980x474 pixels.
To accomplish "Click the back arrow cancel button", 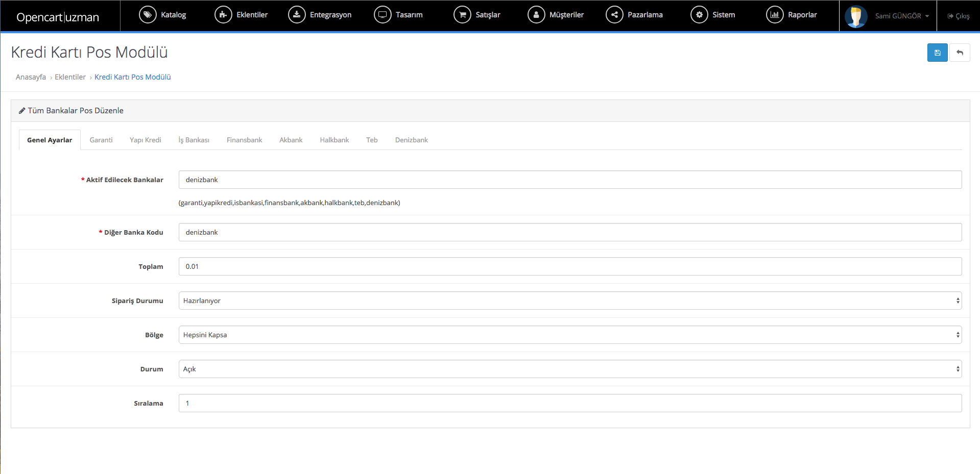I will (960, 53).
